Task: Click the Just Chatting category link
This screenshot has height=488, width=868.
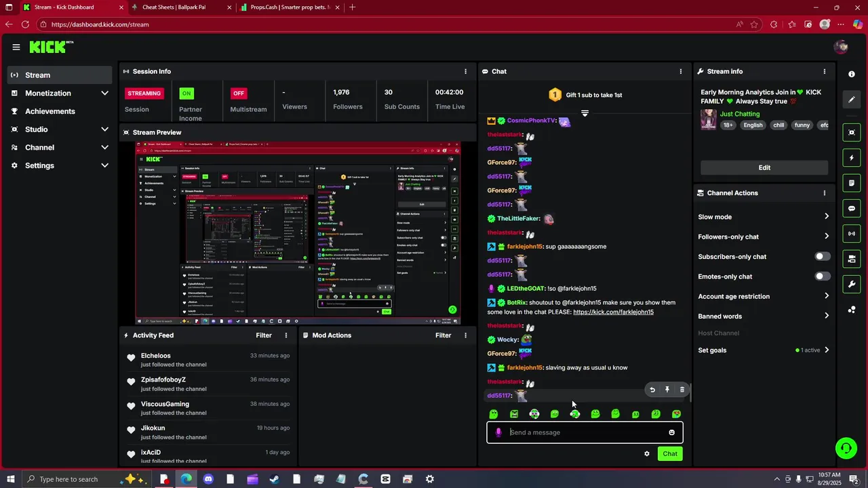Action: point(740,114)
